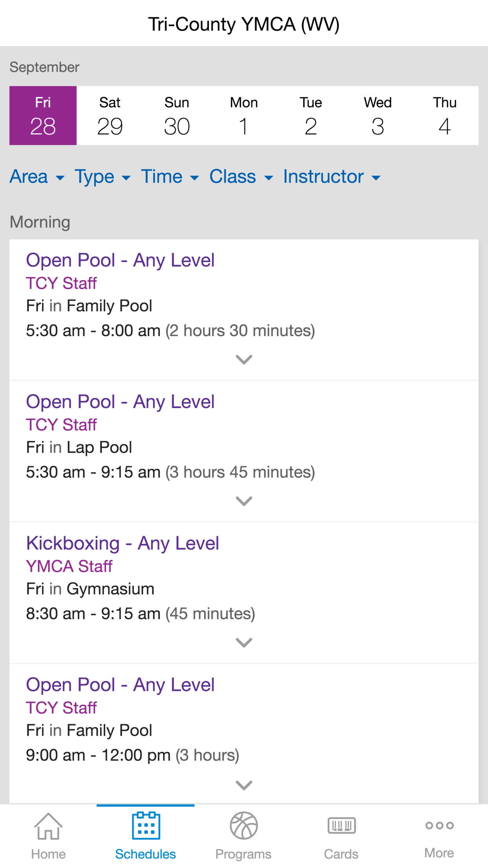This screenshot has height=868, width=488.
Task: Expand the 5:30 am Family Pool details chevron
Action: [x=244, y=359]
